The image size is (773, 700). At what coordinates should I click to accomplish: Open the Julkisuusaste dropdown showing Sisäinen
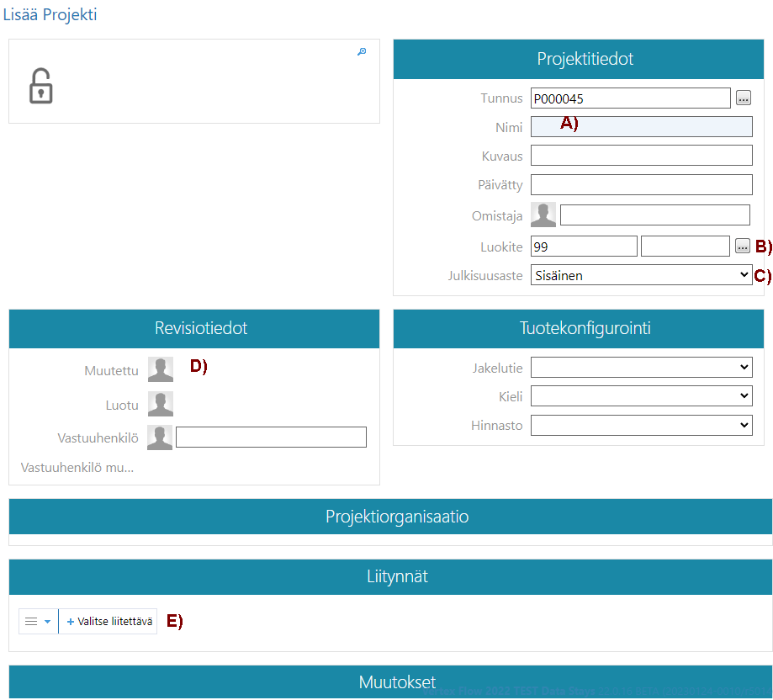click(641, 275)
